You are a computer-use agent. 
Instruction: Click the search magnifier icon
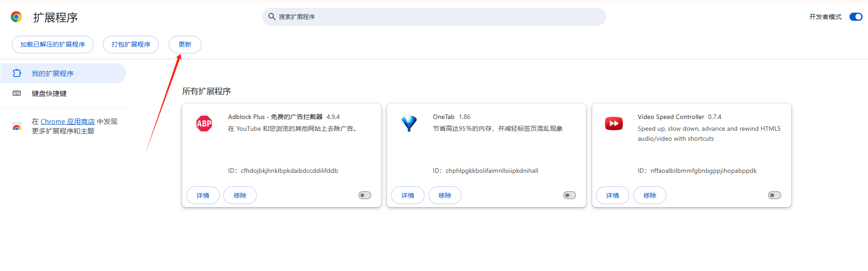pos(272,17)
